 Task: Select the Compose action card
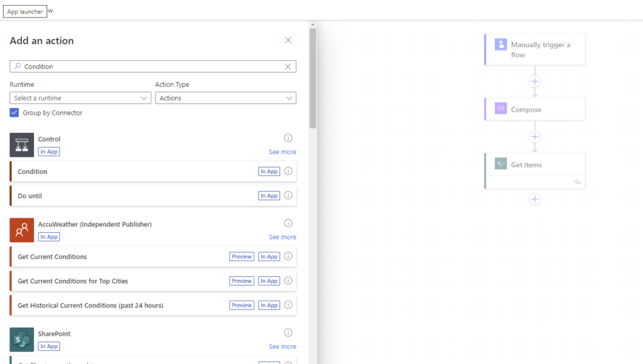[x=535, y=109]
